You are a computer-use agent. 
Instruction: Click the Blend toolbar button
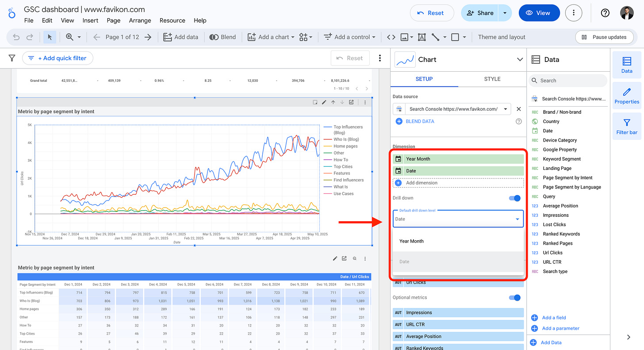pos(222,37)
